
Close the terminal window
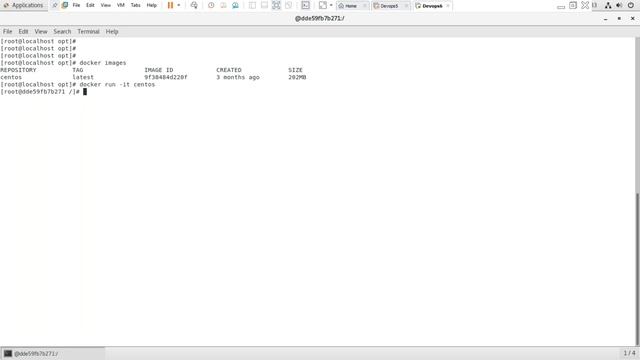point(633,19)
